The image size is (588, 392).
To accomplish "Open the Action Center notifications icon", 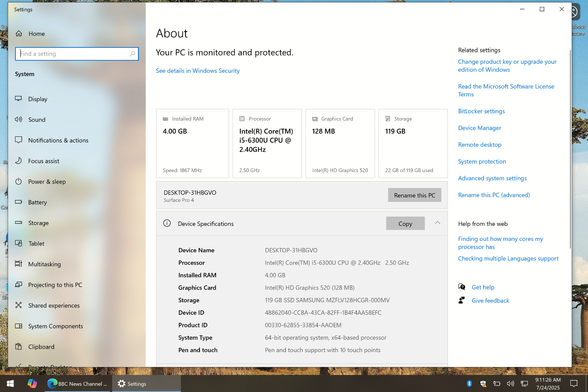I will (x=574, y=384).
